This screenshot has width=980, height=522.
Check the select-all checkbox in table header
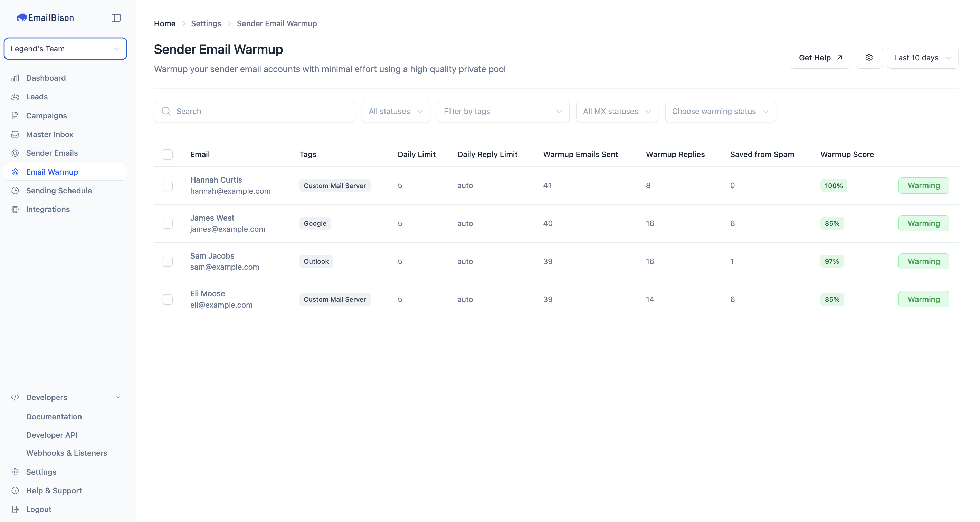[x=168, y=154]
